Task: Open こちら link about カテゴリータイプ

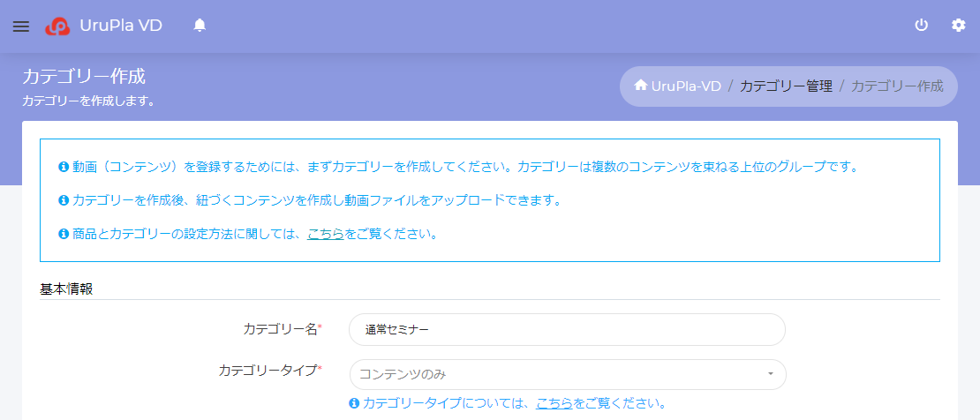Action: click(554, 402)
